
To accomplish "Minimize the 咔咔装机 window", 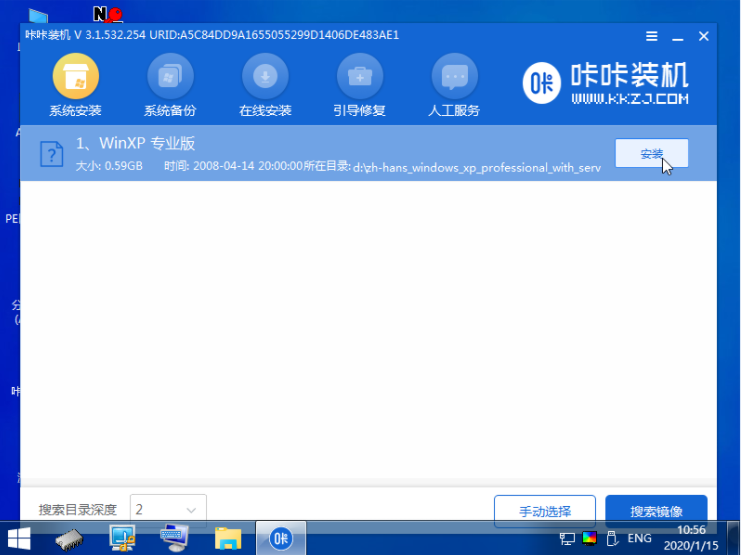I will (678, 36).
